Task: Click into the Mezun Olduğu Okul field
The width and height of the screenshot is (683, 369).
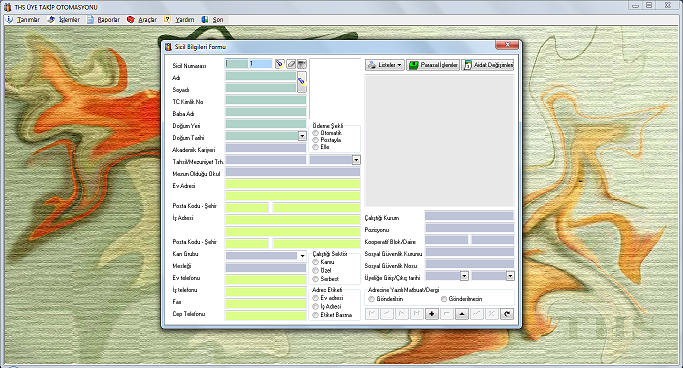Action: tap(293, 172)
